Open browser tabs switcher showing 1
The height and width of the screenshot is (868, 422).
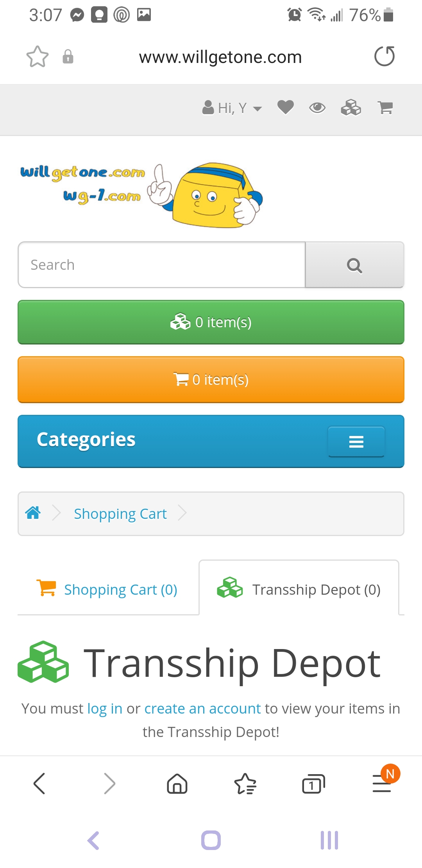point(313,784)
